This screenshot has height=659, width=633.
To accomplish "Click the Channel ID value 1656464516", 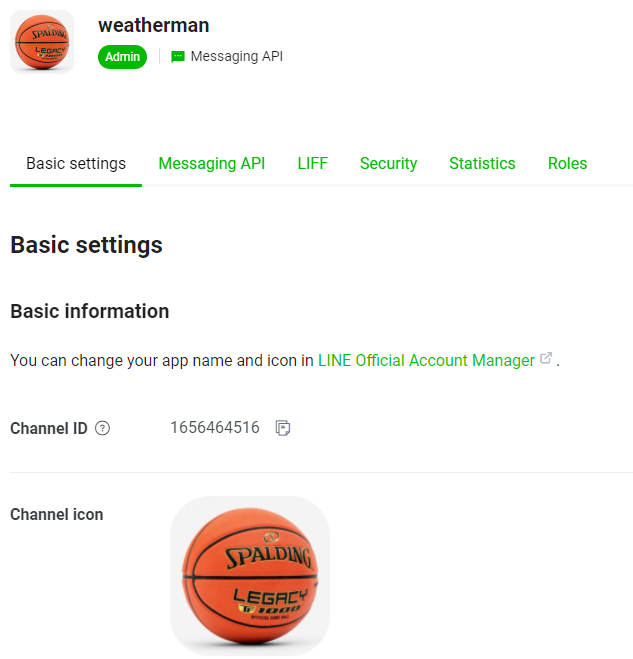I will [215, 428].
